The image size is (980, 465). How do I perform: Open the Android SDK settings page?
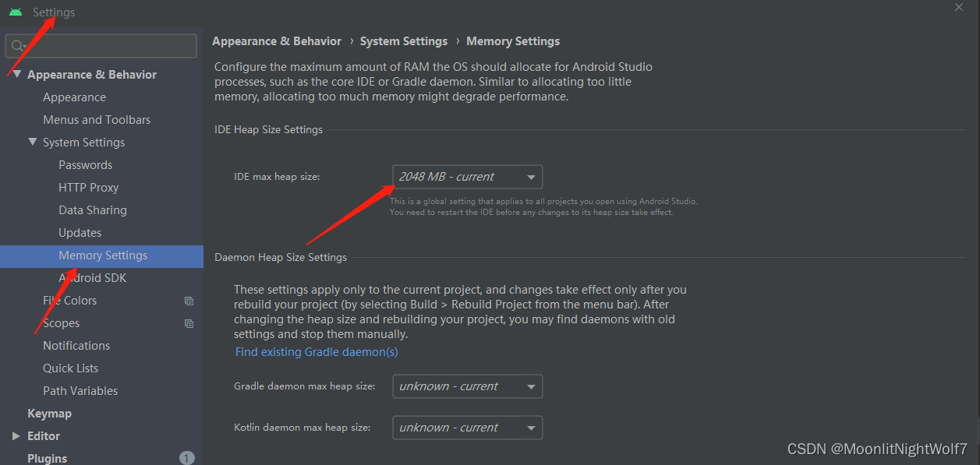(92, 278)
